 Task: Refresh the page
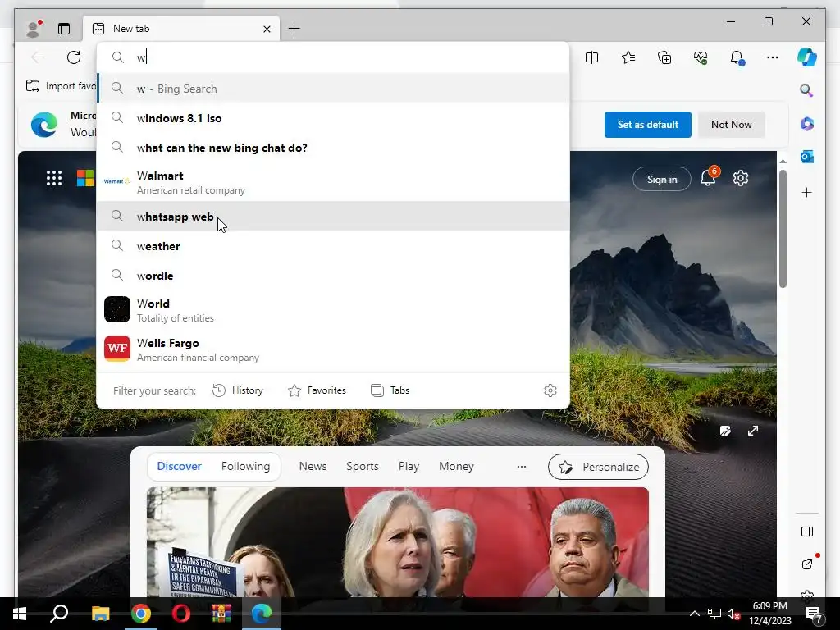(74, 57)
